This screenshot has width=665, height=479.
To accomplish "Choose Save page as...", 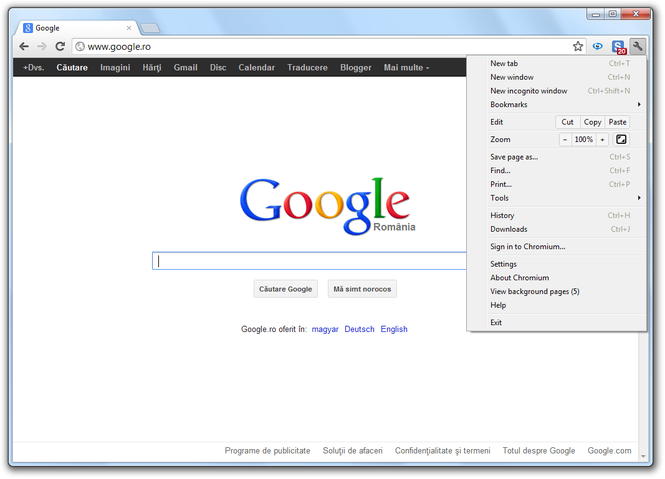I will (566, 157).
